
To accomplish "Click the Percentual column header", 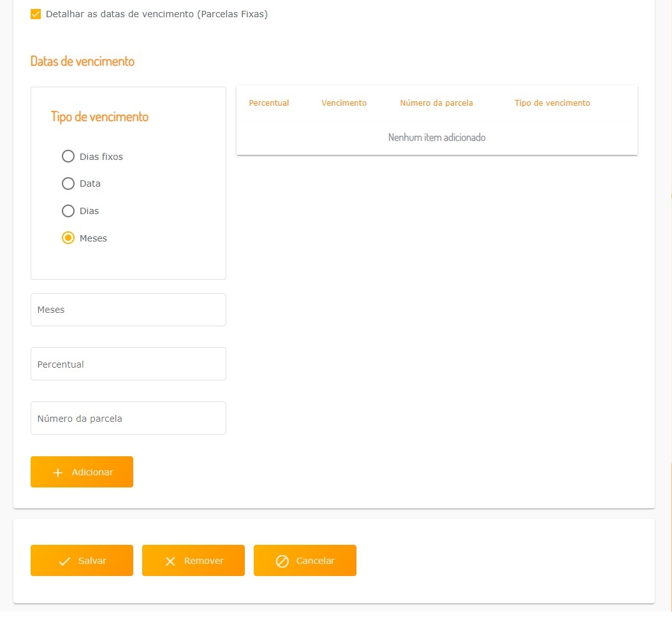I will (x=269, y=103).
